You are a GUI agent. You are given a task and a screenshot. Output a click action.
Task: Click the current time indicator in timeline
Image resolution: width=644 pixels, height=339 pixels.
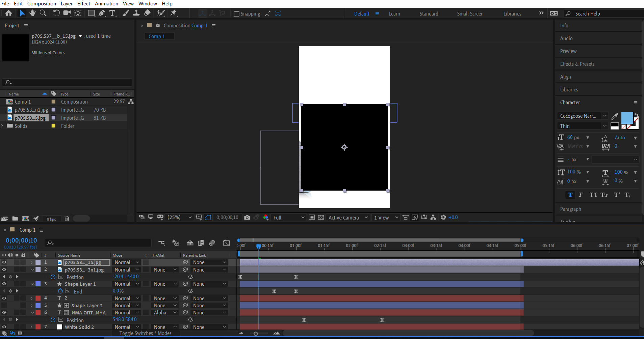point(258,247)
